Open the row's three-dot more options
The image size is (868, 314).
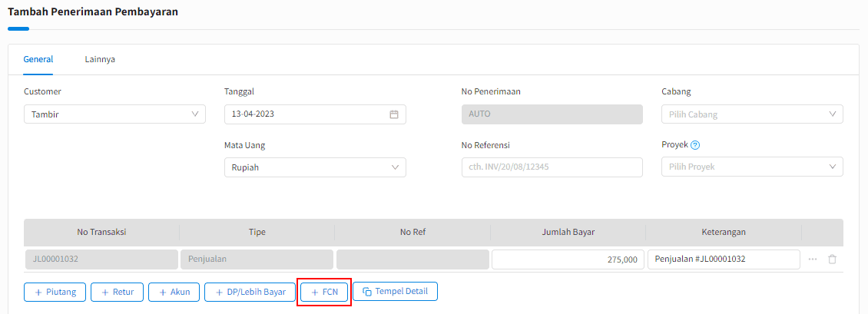coord(813,259)
